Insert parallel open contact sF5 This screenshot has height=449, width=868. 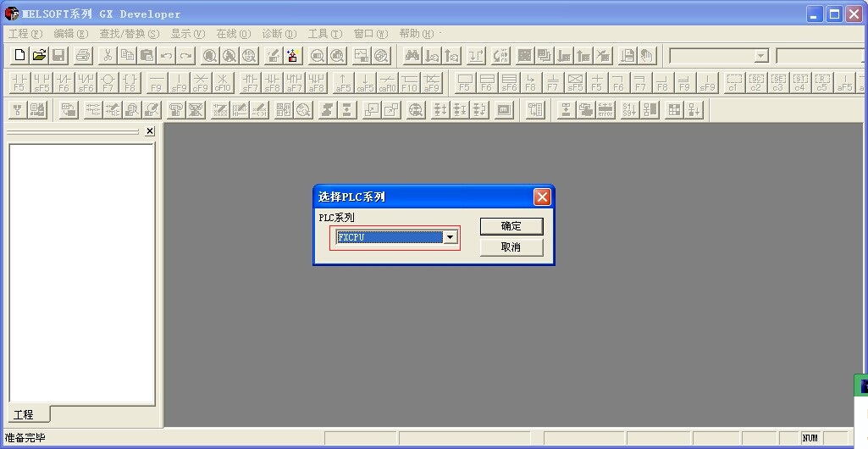point(41,82)
